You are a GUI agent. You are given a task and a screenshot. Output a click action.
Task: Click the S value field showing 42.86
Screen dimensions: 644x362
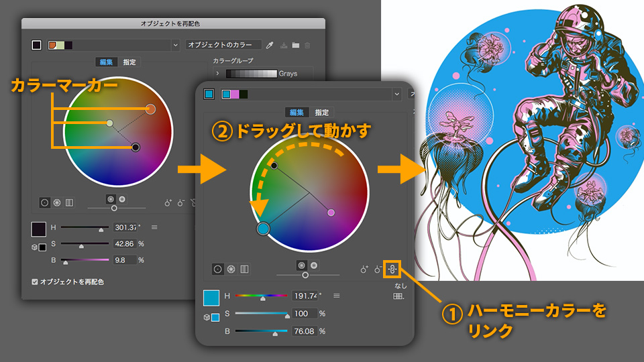click(x=125, y=244)
